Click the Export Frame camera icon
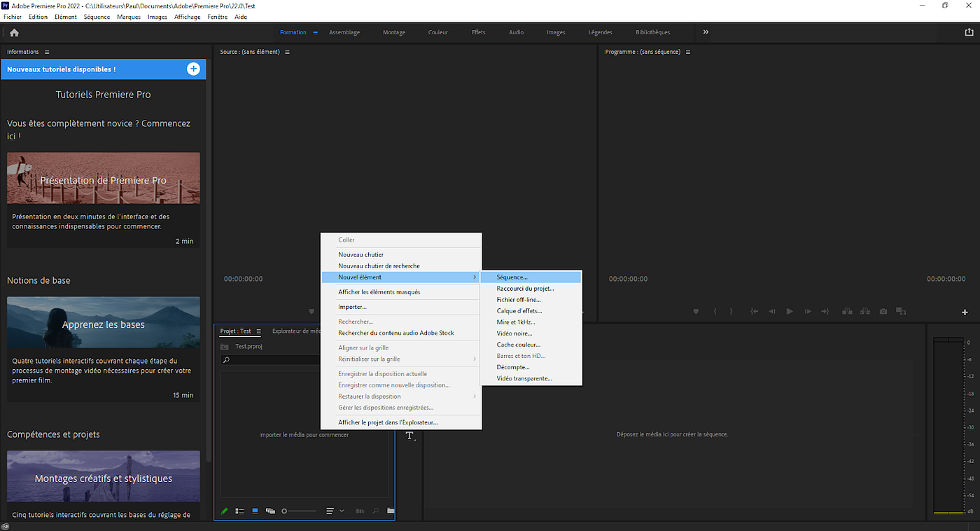Image resolution: width=980 pixels, height=531 pixels. (x=883, y=312)
